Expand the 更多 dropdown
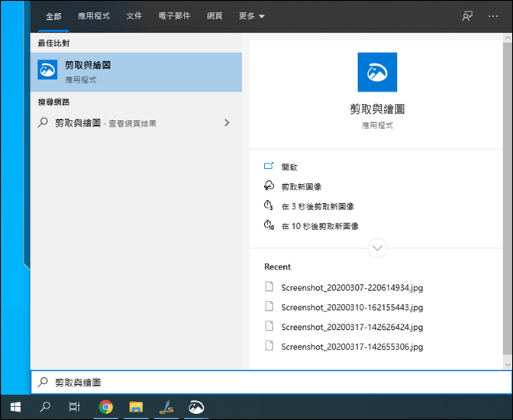The image size is (513, 420). pos(252,16)
